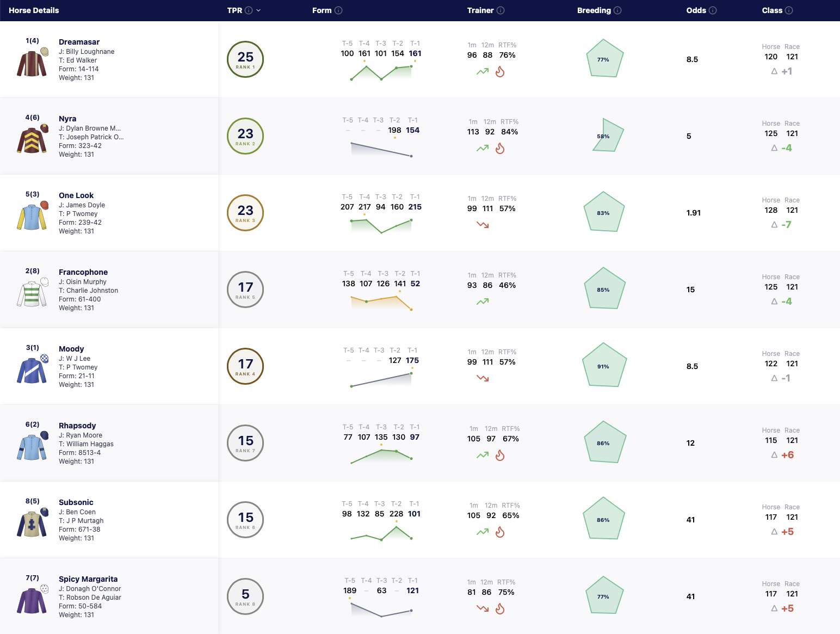This screenshot has width=840, height=634.
Task: Click the Form column info icon
Action: point(338,10)
